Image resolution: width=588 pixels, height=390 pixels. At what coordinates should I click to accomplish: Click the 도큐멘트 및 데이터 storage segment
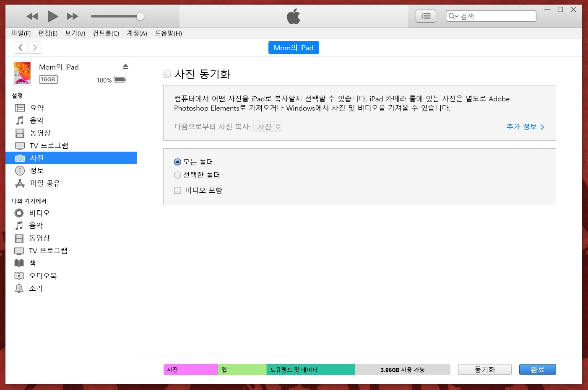[x=311, y=369]
